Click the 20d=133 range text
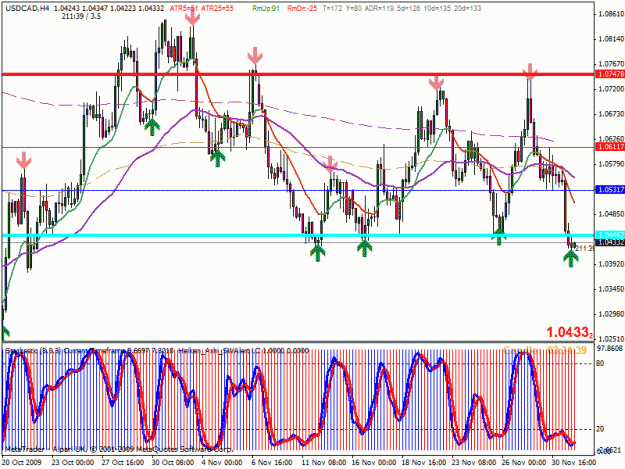This screenshot has width=625, height=469. click(467, 8)
